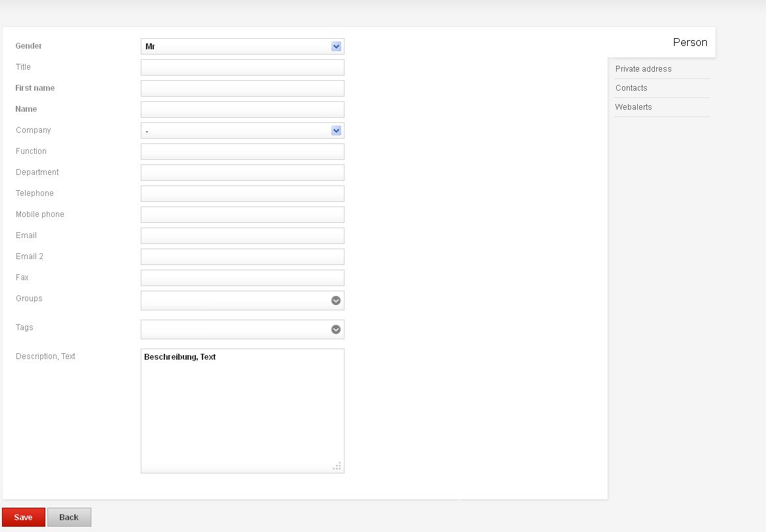Click the Email 2 text box
The height and width of the screenshot is (532, 766).
pyautogui.click(x=242, y=256)
